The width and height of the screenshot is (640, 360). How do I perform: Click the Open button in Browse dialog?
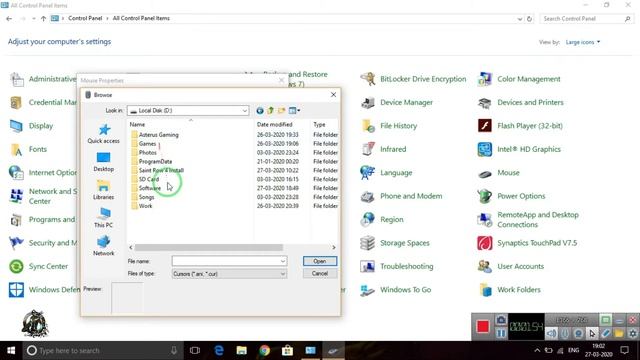tap(320, 261)
